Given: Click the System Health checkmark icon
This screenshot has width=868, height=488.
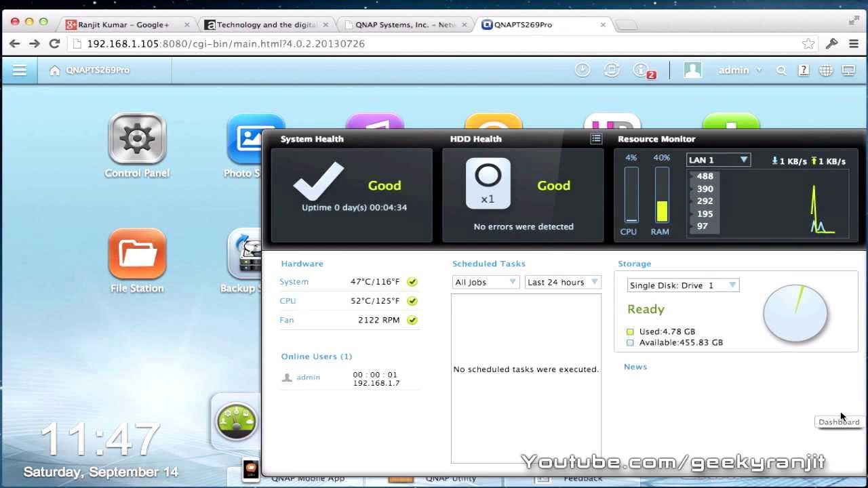Looking at the screenshot, I should click(x=319, y=181).
